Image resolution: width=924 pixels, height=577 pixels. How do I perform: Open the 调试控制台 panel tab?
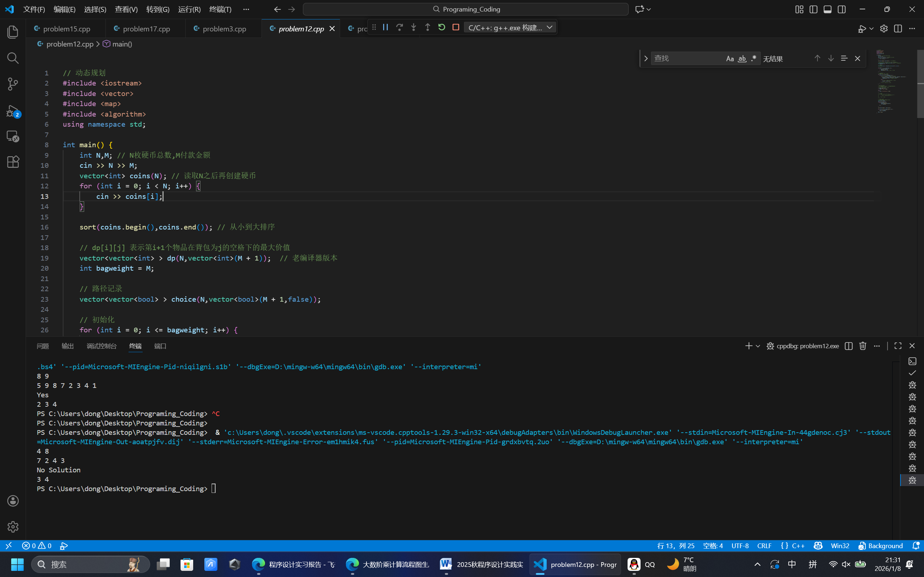point(101,346)
